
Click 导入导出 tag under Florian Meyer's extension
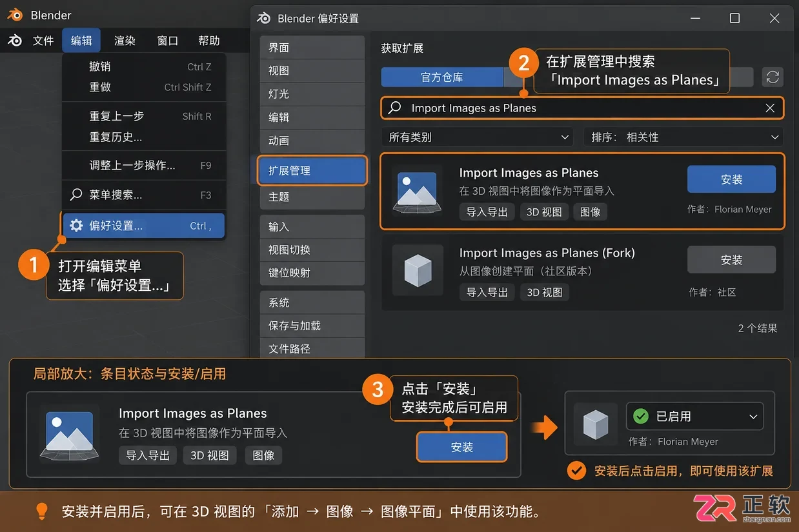click(x=487, y=212)
